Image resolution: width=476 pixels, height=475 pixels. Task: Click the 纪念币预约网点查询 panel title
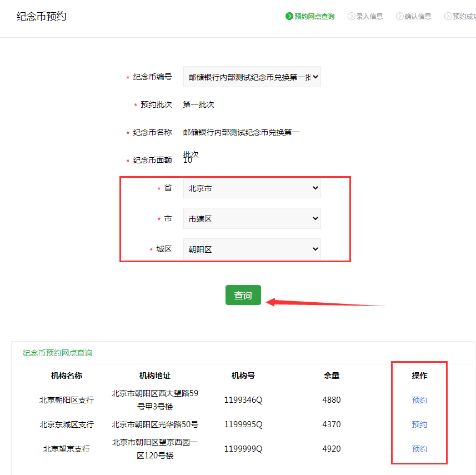tap(57, 353)
